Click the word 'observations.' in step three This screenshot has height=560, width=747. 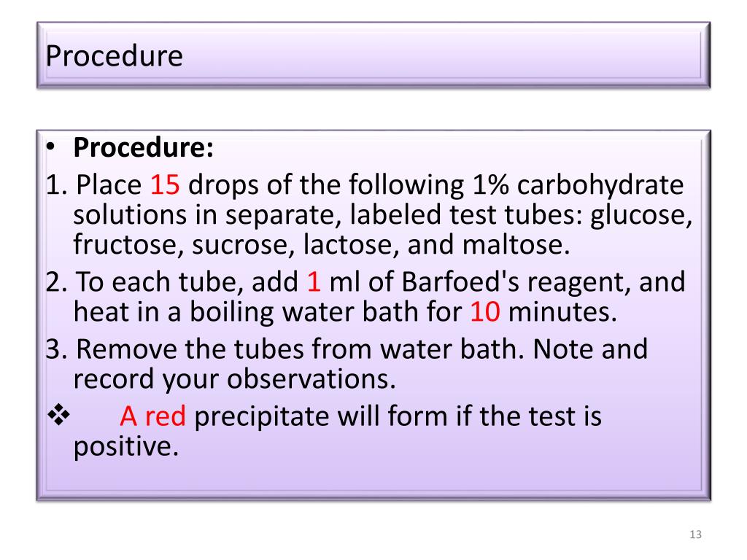point(311,379)
